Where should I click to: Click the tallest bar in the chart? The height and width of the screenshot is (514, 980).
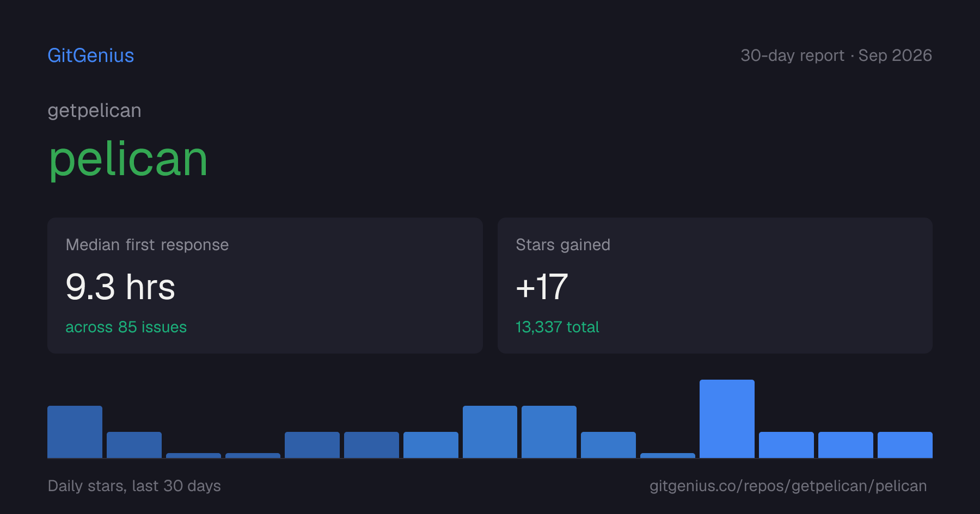coord(727,419)
